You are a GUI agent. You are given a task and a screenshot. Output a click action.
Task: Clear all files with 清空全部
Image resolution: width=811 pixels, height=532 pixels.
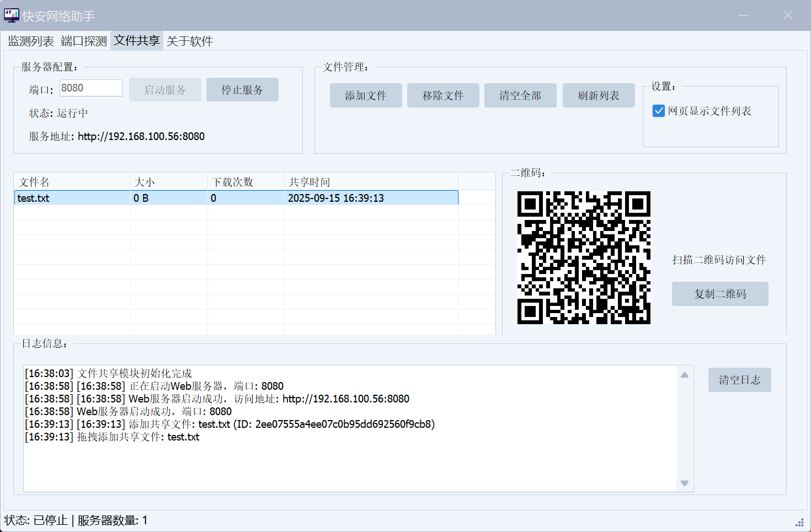pos(520,95)
